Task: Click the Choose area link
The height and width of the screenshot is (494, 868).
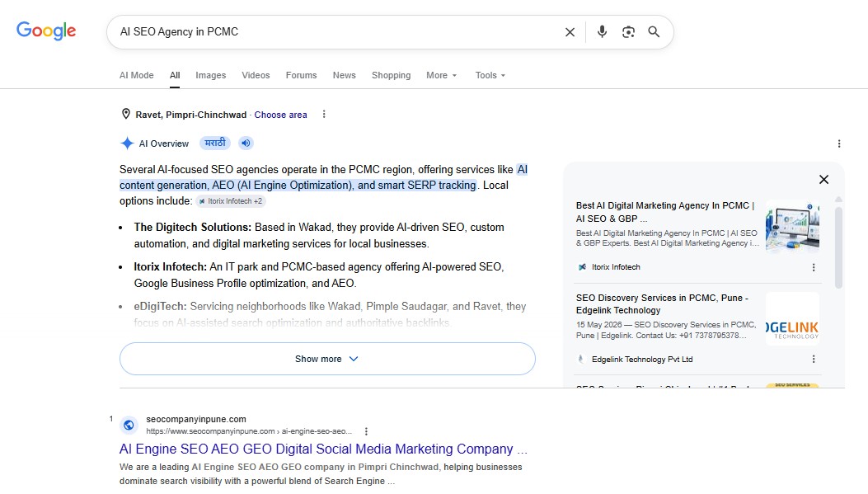Action: [280, 115]
